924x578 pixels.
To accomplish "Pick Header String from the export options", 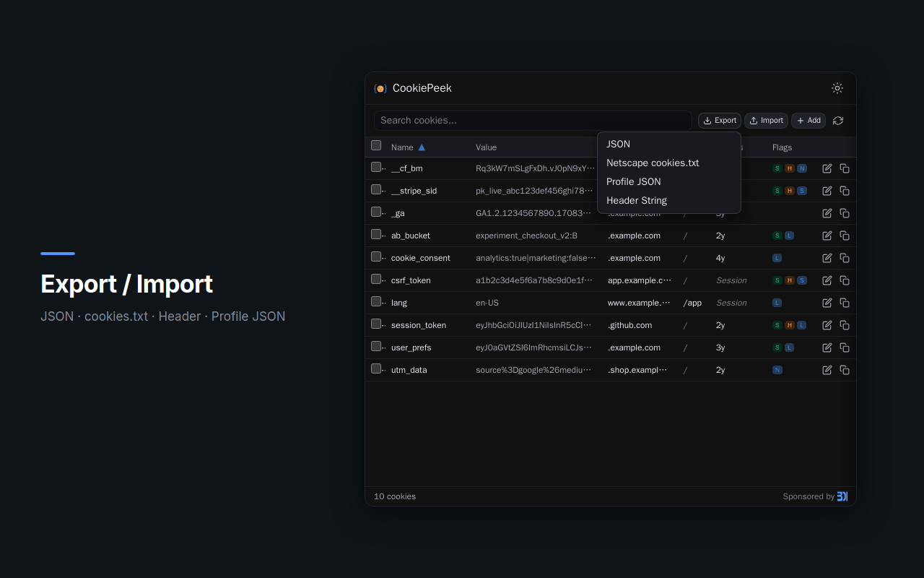I will point(637,200).
